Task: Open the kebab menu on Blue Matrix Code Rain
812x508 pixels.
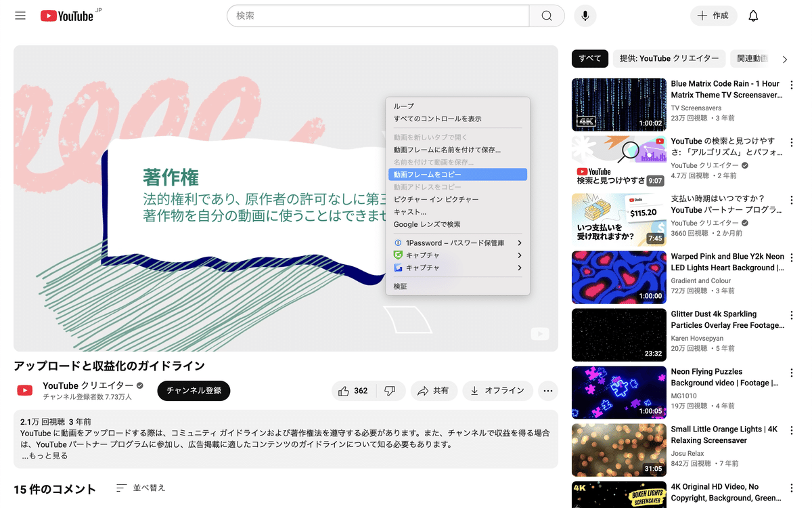Action: pyautogui.click(x=792, y=84)
